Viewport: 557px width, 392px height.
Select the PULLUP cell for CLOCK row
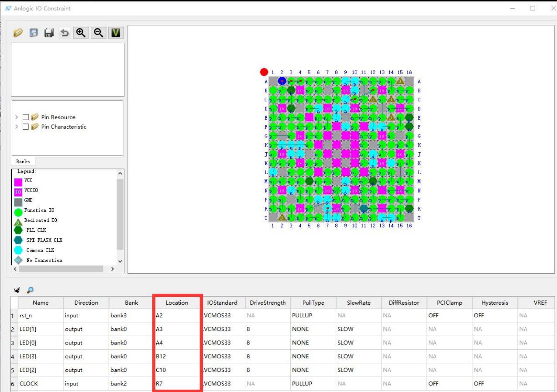[x=313, y=384]
